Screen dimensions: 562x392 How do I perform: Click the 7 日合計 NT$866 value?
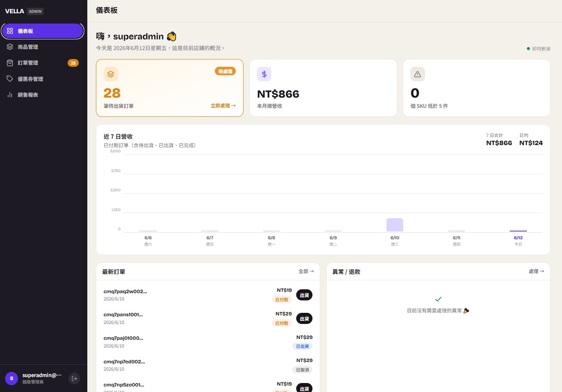coord(499,143)
